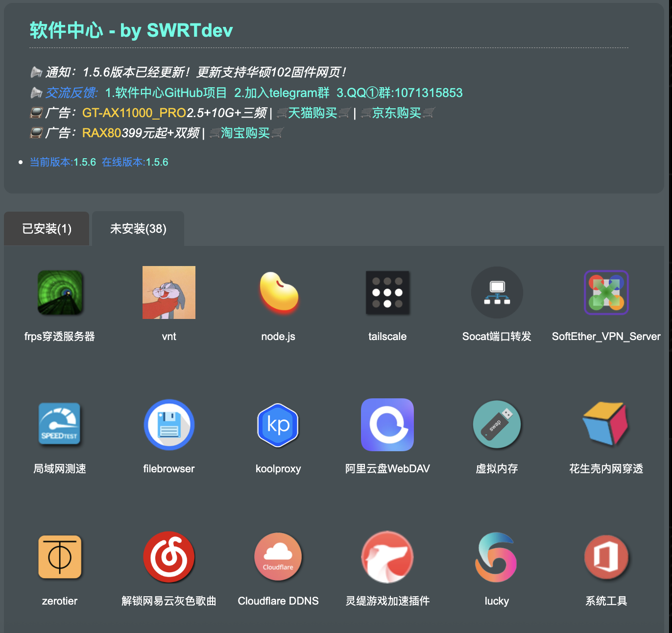
Task: Open the swap virtual memory icon
Action: coord(497,425)
